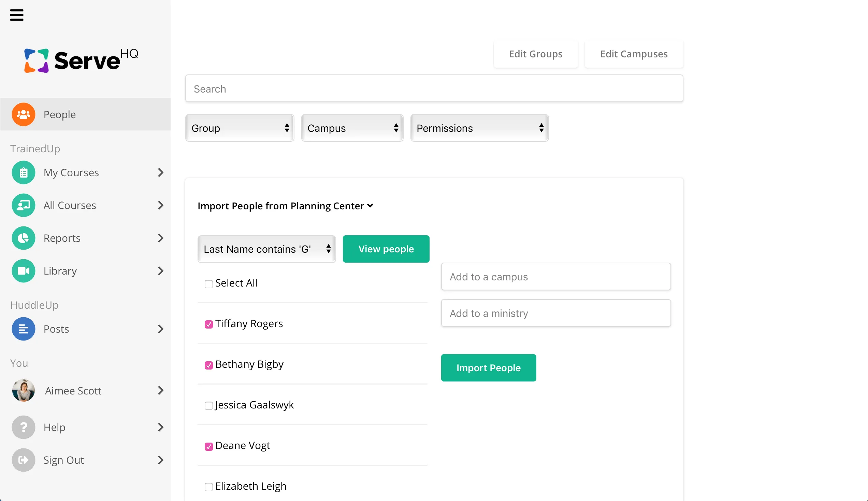Open the People section icon

(x=23, y=114)
